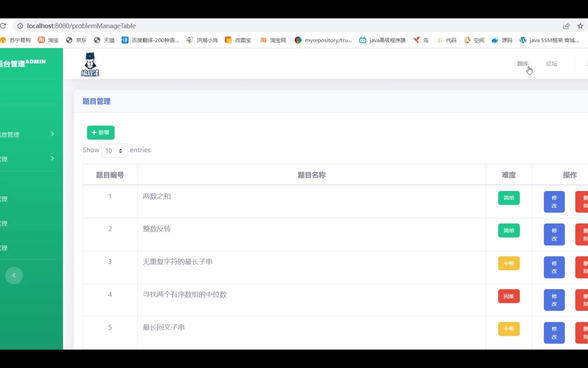
Task: Click the 简单 badge for 两数之和
Action: [509, 198]
